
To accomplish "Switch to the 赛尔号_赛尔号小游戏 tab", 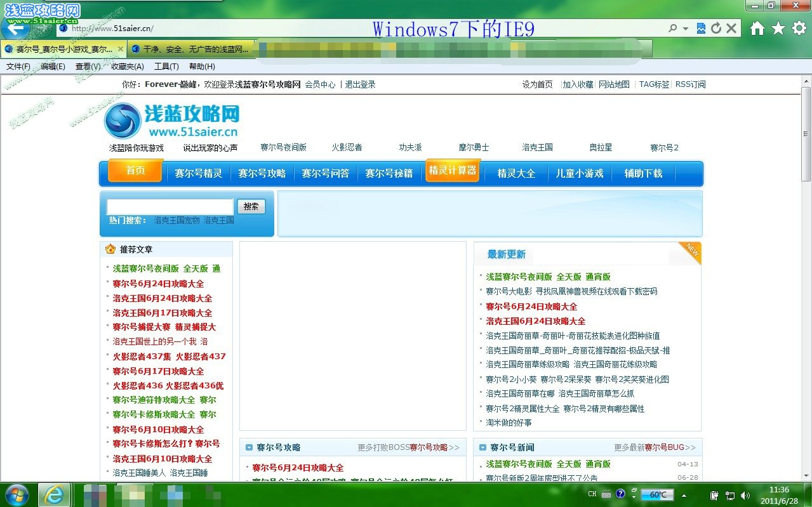I will click(x=63, y=49).
